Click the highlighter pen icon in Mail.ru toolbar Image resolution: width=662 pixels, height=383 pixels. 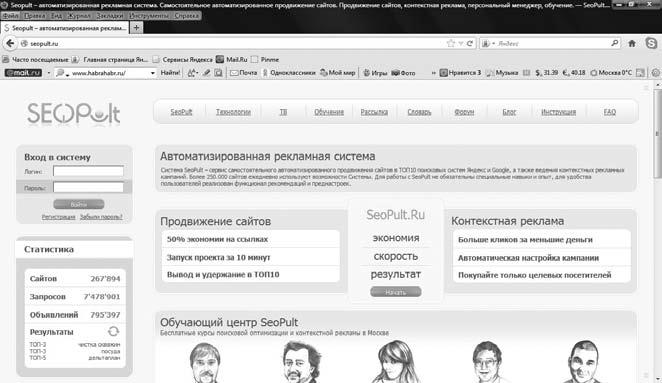tap(206, 73)
